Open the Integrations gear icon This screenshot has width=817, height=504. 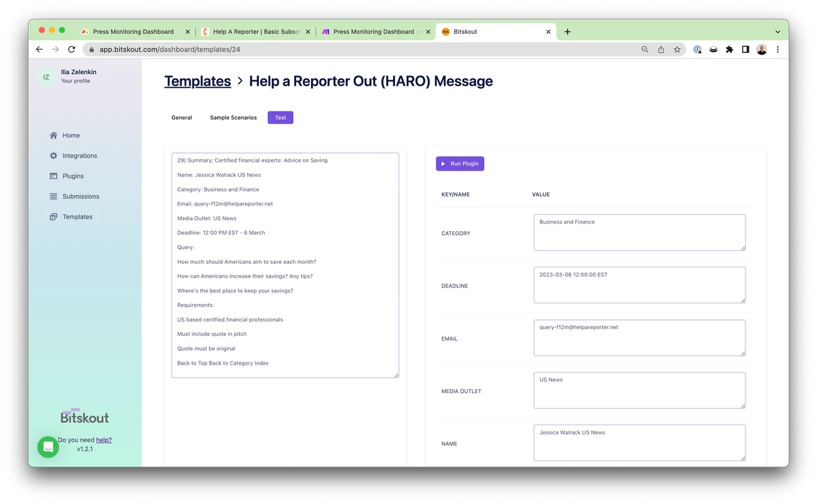pos(53,156)
